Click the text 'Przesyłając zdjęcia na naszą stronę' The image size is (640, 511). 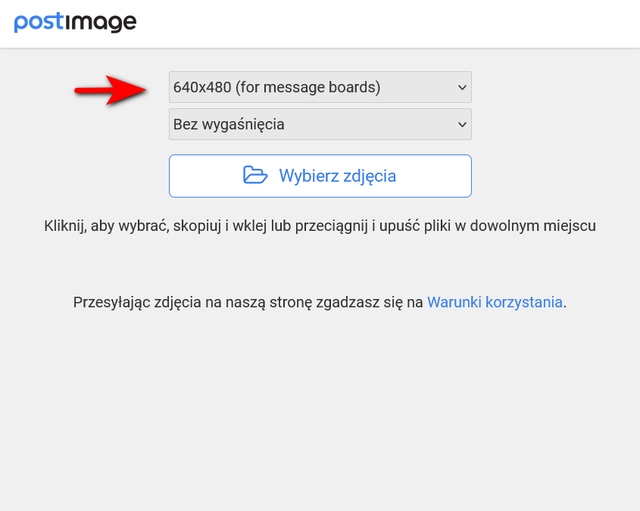[193, 302]
